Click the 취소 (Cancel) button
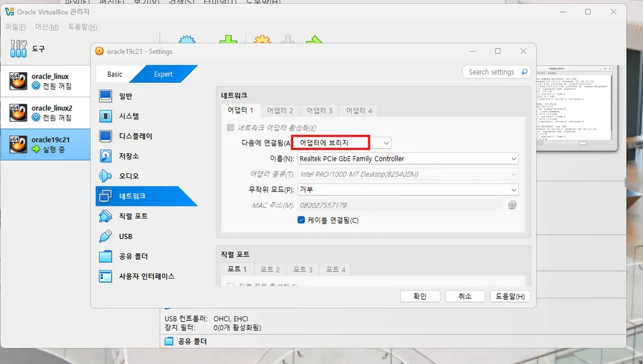643x364 pixels. click(x=465, y=296)
